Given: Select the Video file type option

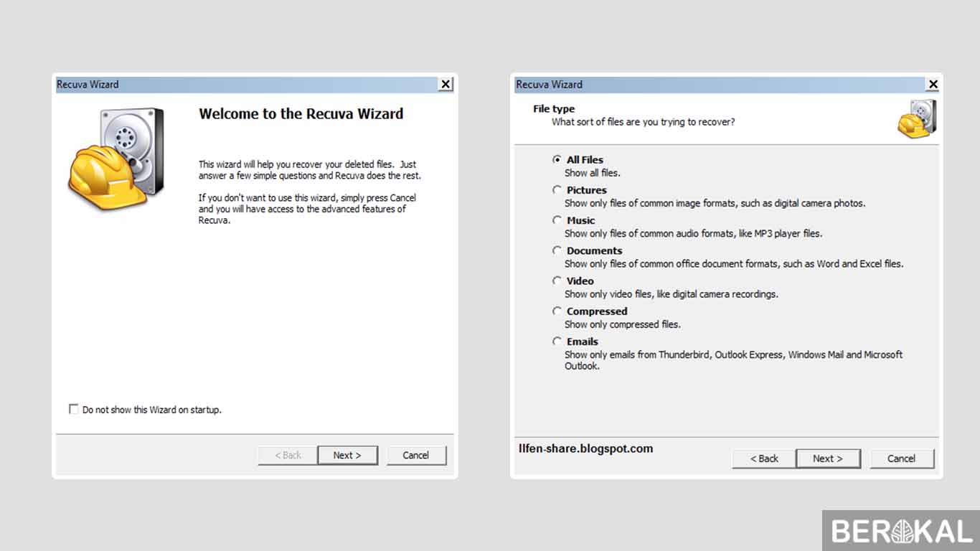Looking at the screenshot, I should tap(557, 281).
